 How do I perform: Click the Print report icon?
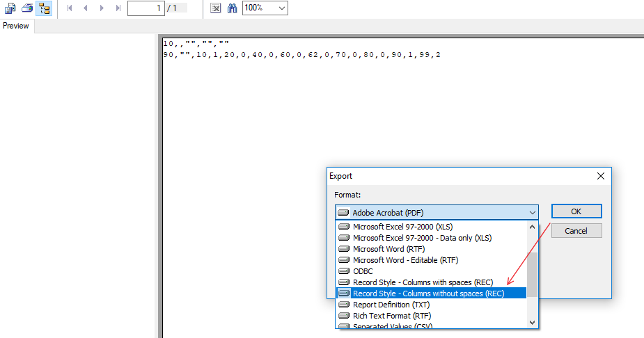27,8
